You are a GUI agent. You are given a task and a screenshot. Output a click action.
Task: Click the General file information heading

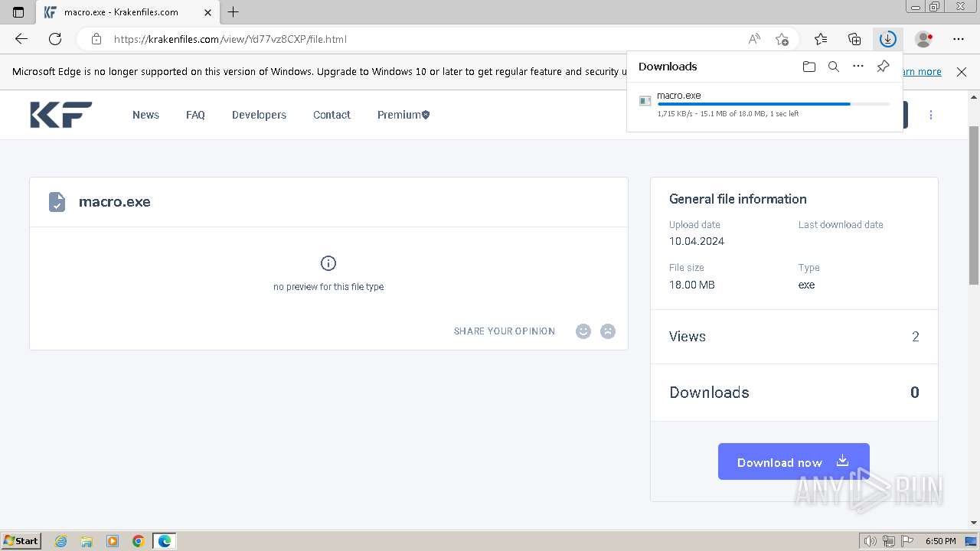[x=738, y=199]
